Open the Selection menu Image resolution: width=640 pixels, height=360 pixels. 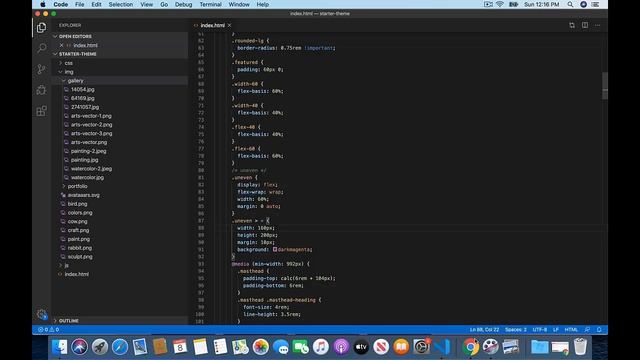[x=121, y=4]
